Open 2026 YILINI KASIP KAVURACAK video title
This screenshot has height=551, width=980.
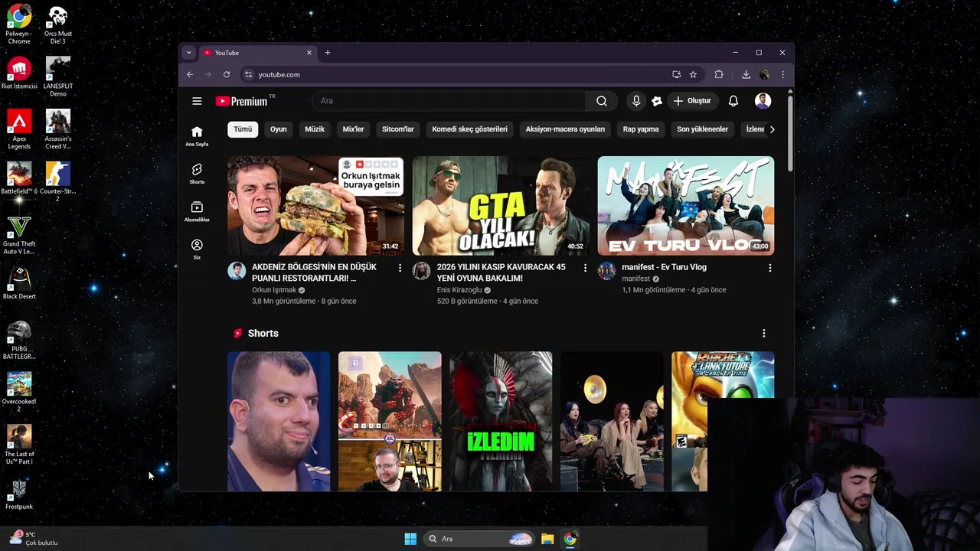tap(501, 272)
